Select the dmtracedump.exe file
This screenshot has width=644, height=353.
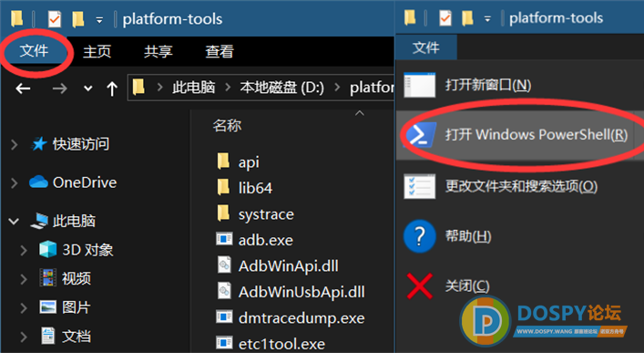pyautogui.click(x=302, y=317)
